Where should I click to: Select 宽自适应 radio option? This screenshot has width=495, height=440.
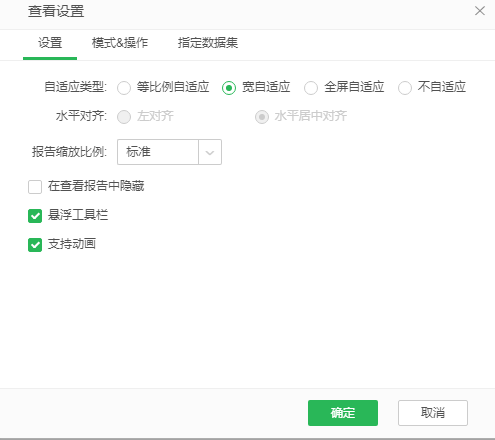point(229,88)
